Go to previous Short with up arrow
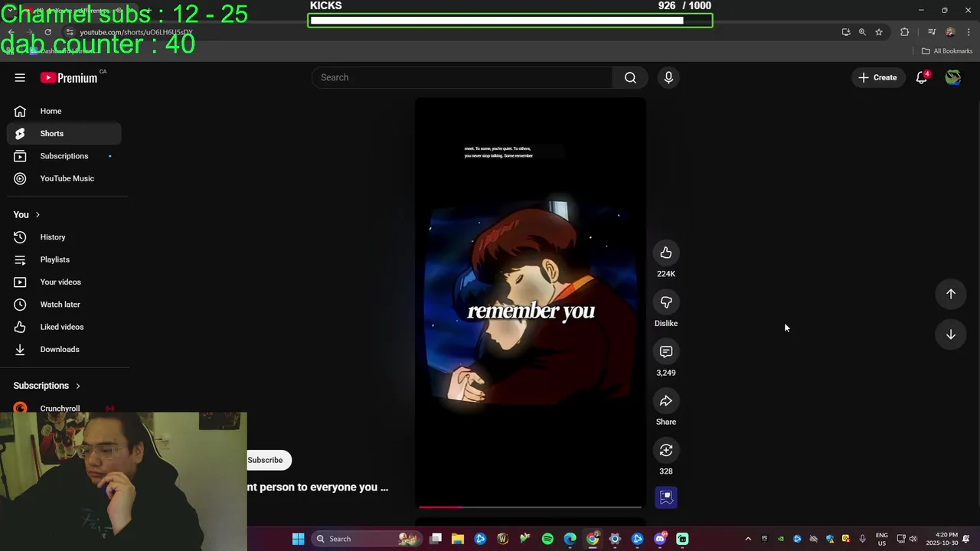This screenshot has height=551, width=980. 950,294
